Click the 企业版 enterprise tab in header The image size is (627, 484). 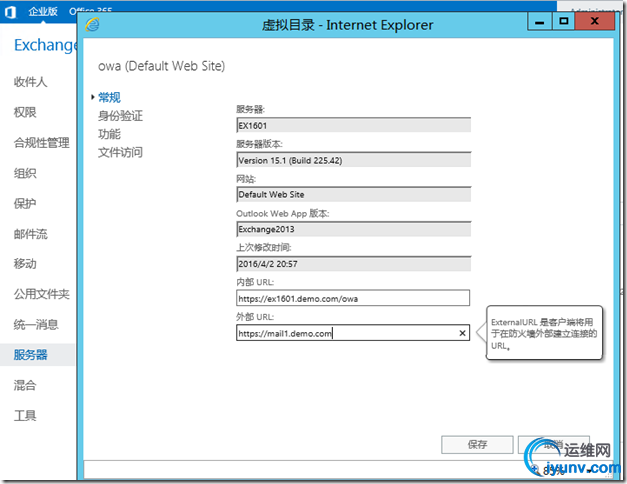tap(43, 12)
